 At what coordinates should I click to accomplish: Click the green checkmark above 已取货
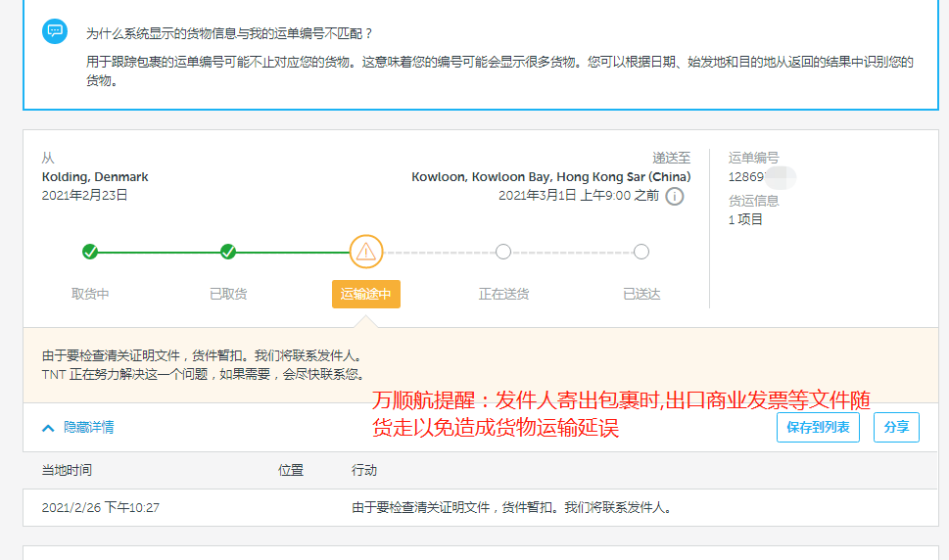228,252
